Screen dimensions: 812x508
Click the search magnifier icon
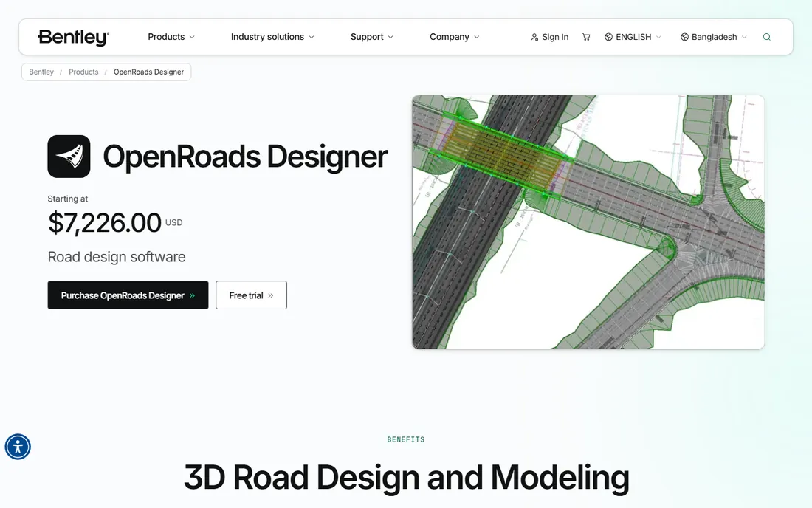click(766, 37)
